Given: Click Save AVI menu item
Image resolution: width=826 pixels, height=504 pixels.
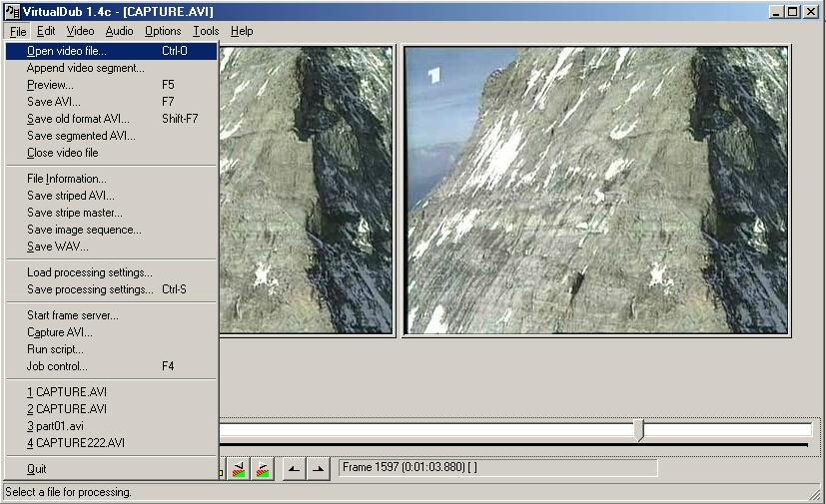Looking at the screenshot, I should coord(53,102).
